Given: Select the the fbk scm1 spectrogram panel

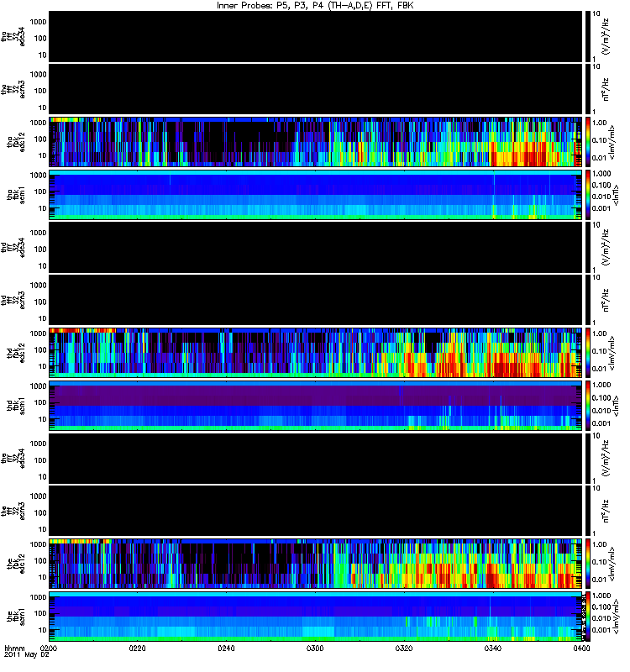Looking at the screenshot, I should point(316,617).
